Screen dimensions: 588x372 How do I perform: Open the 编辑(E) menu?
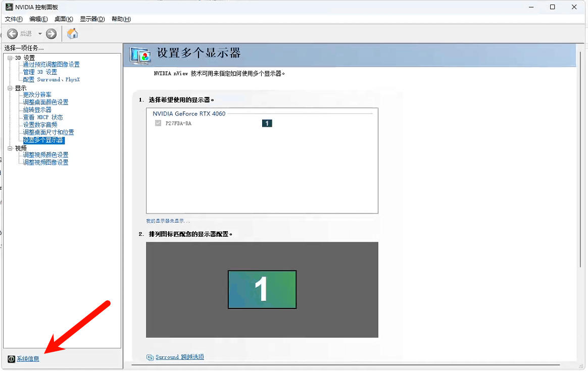38,19
